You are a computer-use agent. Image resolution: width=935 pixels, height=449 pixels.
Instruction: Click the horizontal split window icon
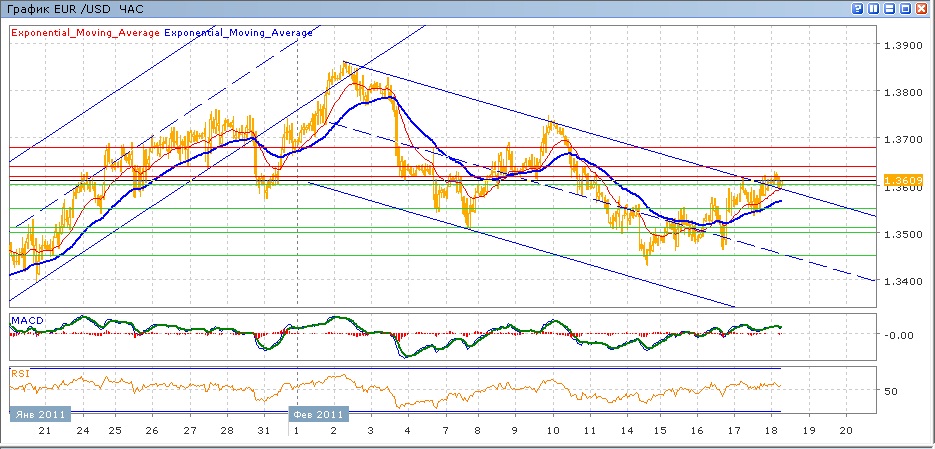pyautogui.click(x=890, y=9)
